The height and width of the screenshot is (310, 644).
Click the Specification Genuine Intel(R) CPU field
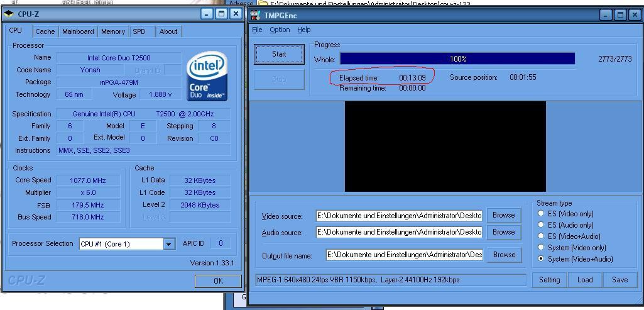(144, 114)
